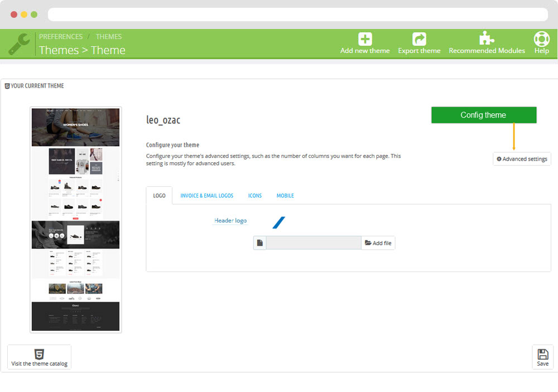The width and height of the screenshot is (558, 392).
Task: Open the Help lifebuoy icon
Action: click(x=541, y=39)
